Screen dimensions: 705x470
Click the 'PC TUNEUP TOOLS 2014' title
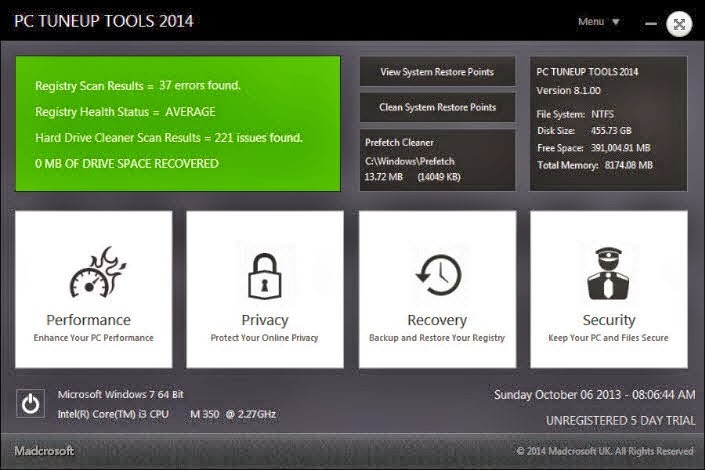104,21
